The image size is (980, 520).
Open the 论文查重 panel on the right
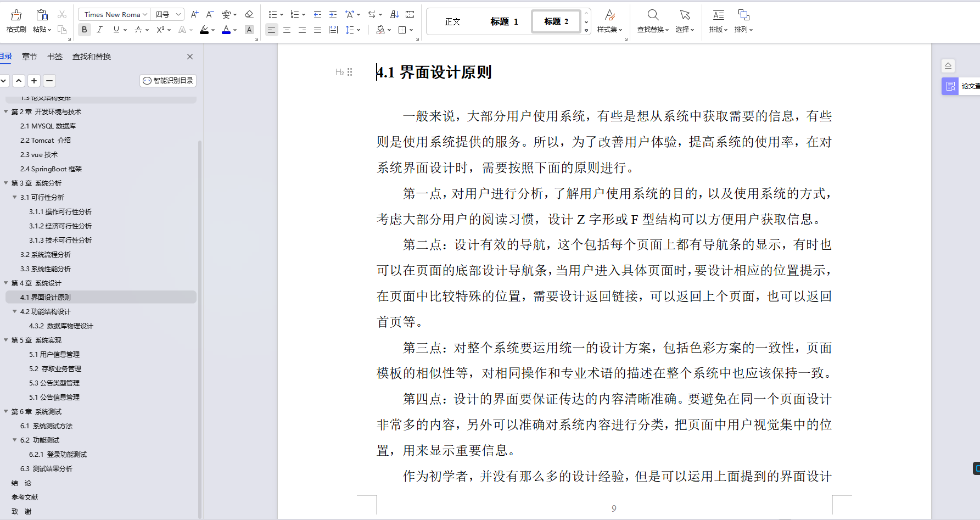[x=950, y=86]
